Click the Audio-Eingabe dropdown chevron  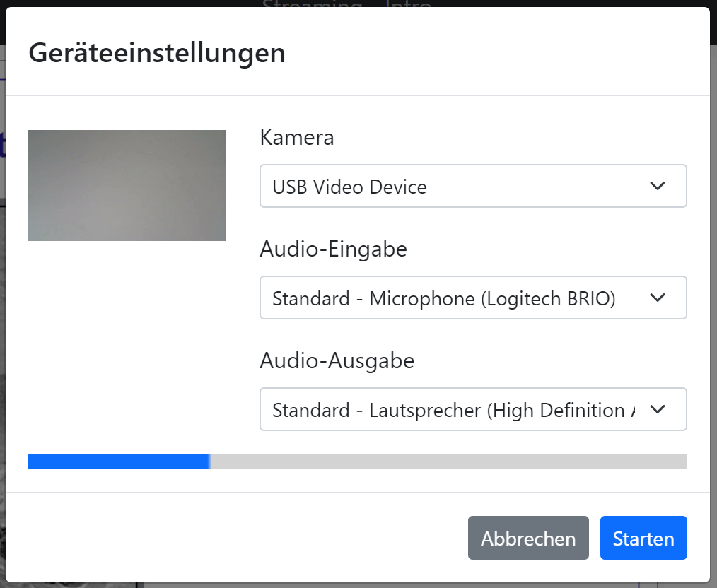658,298
